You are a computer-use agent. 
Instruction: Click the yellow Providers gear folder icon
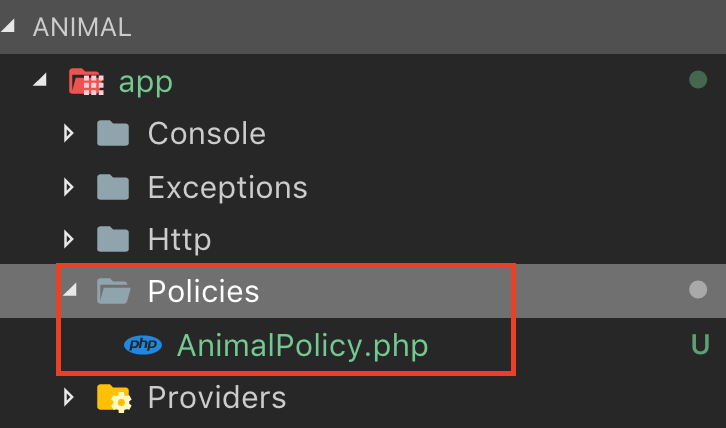pos(114,398)
